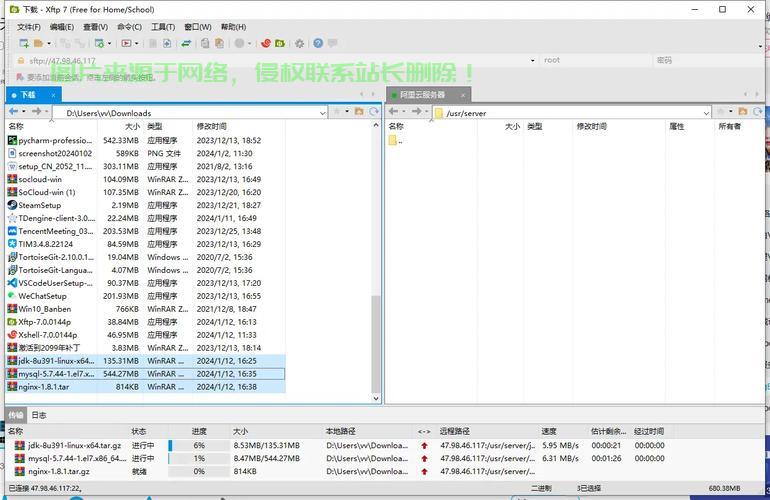Open Options with the gear icon
770x500 pixels.
[300, 43]
